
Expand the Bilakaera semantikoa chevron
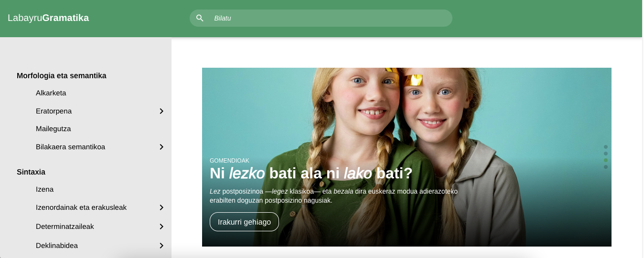(161, 147)
